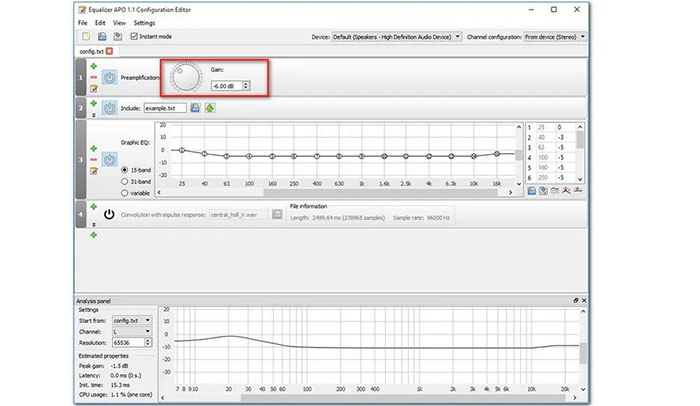Turn on the Convolution filter power icon
The width and height of the screenshot is (700, 406).
coord(109,214)
